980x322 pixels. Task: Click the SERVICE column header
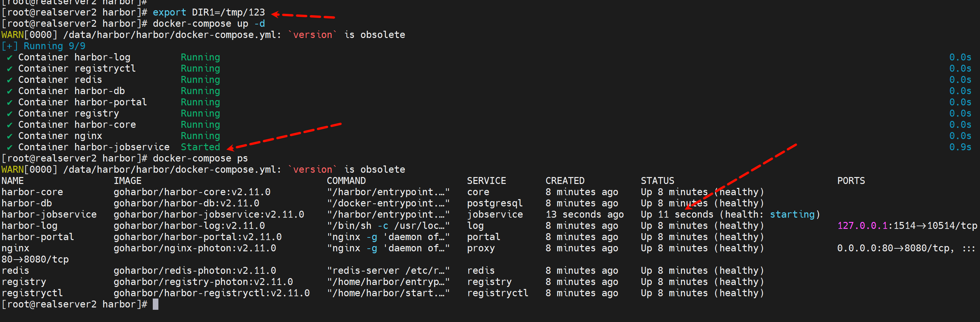pyautogui.click(x=486, y=181)
